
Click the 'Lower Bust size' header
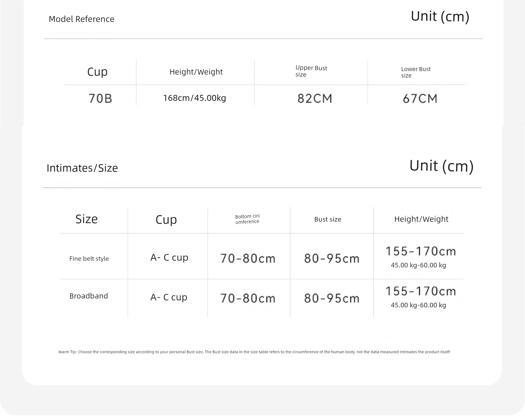click(x=416, y=72)
